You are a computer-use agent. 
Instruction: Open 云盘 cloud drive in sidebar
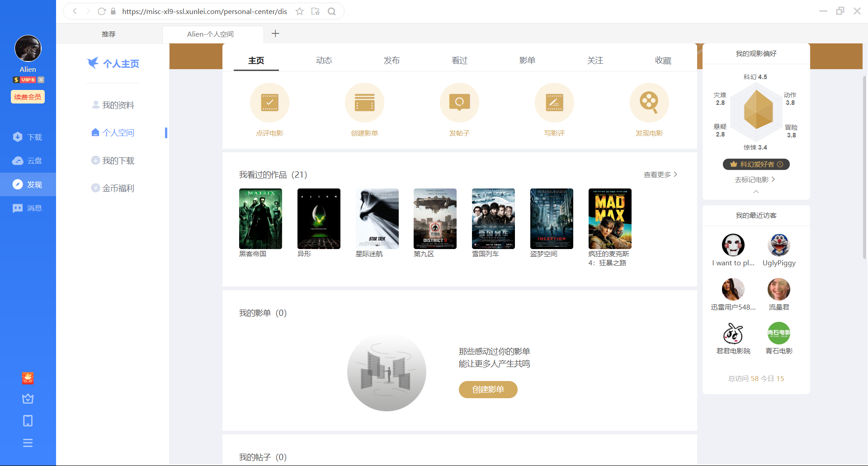point(28,161)
